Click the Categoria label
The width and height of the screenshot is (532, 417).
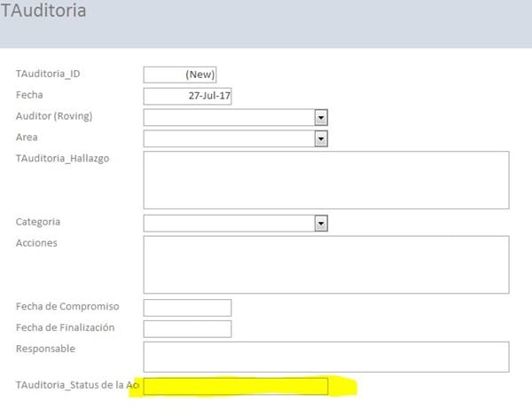(37, 222)
